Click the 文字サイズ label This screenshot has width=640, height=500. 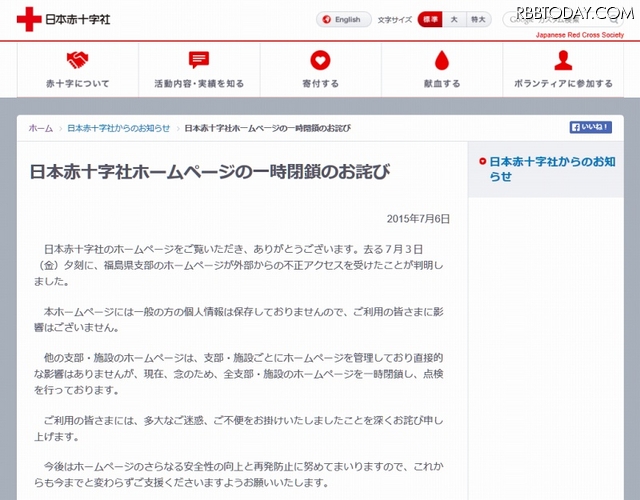(395, 20)
